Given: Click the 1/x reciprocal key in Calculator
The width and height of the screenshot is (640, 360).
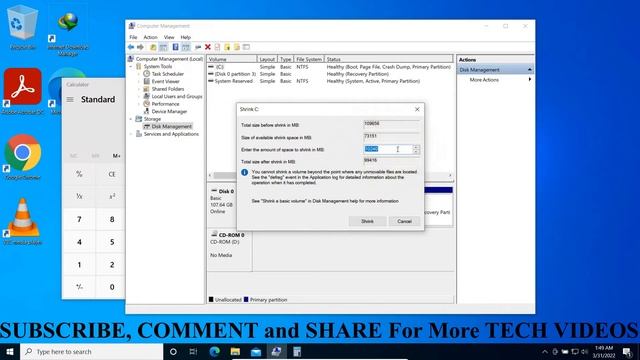Looking at the screenshot, I should pos(79,197).
